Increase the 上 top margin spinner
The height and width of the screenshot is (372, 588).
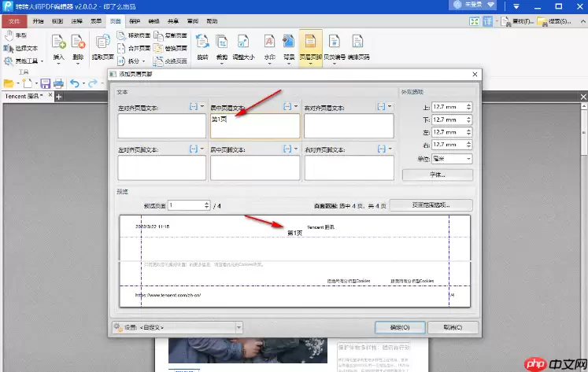coord(469,104)
